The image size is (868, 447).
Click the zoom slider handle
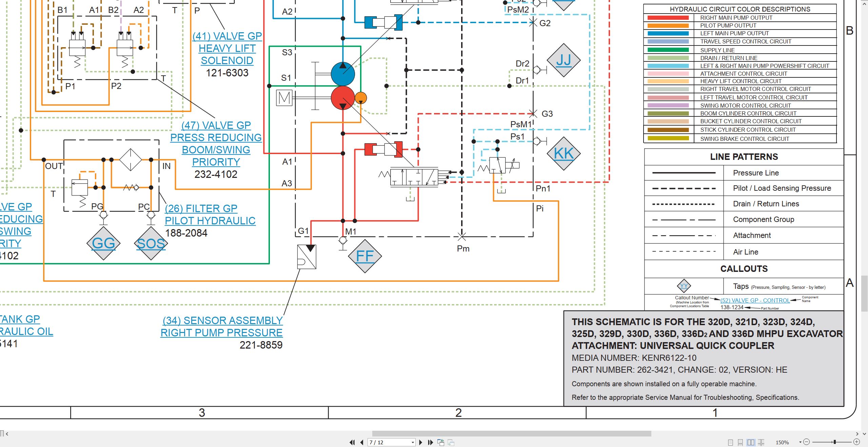(834, 442)
